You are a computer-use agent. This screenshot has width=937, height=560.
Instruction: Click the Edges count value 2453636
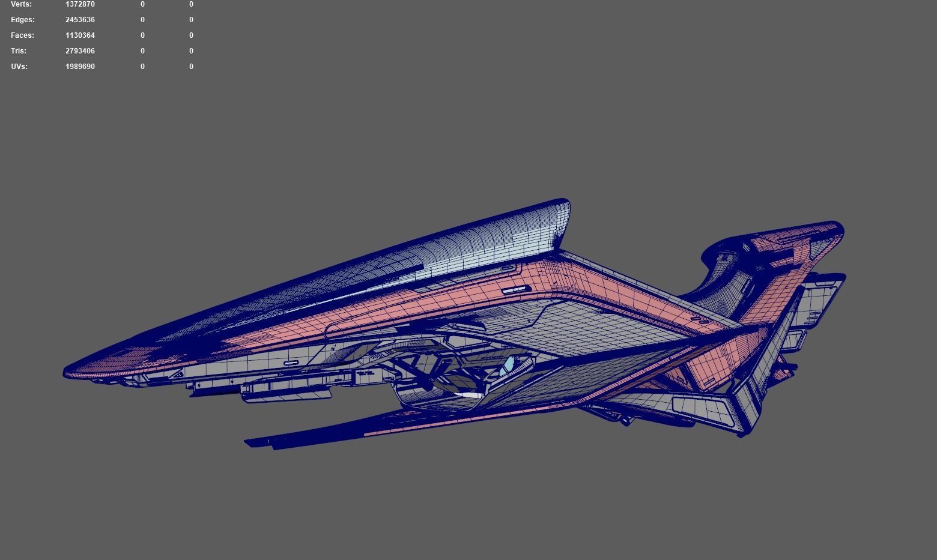click(x=80, y=20)
